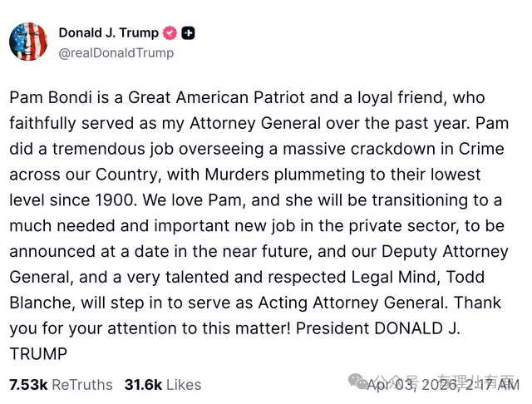Click the red verified checkmark badge
This screenshot has height=404, width=532.
170,33
